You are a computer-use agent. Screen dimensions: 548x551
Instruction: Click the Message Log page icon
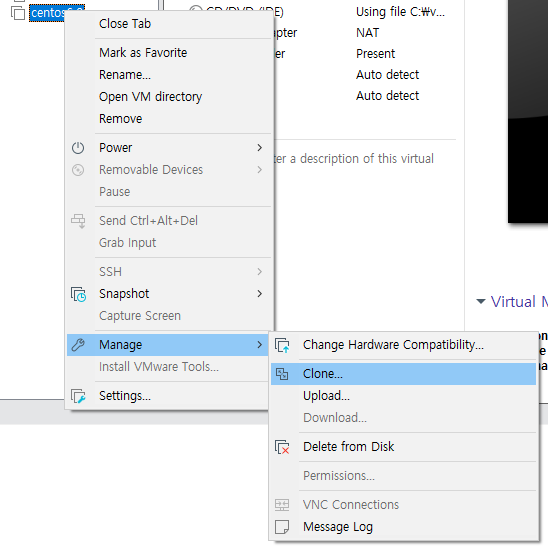(282, 527)
